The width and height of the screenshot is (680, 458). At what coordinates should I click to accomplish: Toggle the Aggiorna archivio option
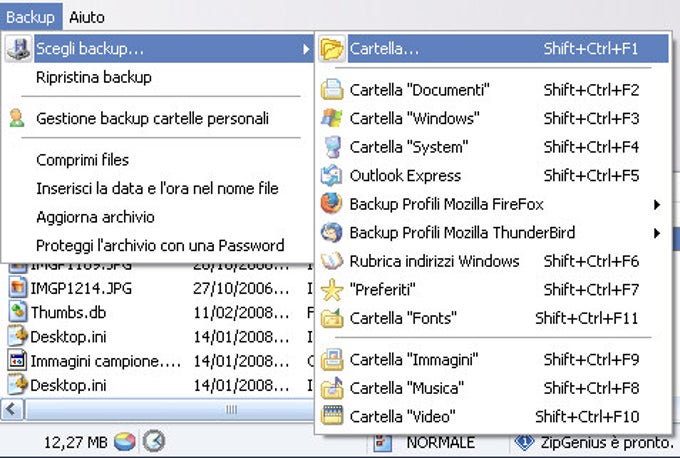coord(159,217)
